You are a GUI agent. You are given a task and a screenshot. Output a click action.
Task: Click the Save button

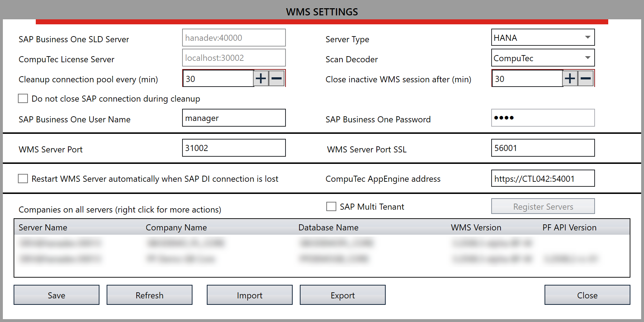(x=56, y=295)
